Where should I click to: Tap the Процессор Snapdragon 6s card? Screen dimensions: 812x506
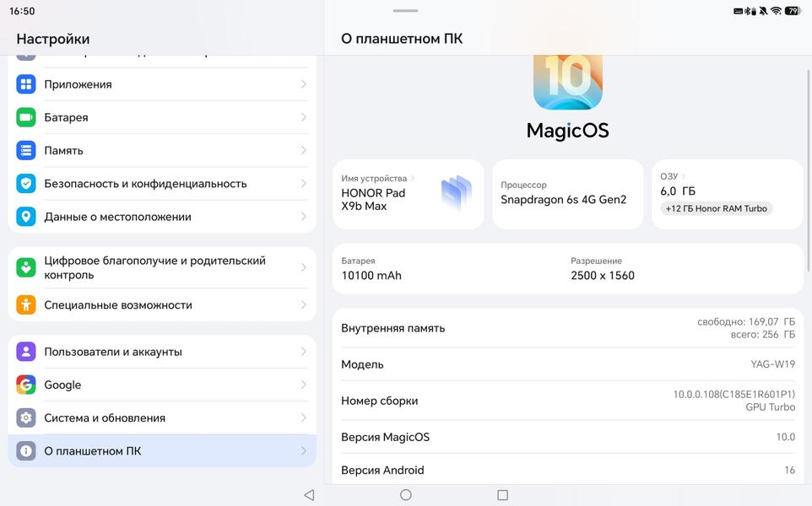pos(567,194)
